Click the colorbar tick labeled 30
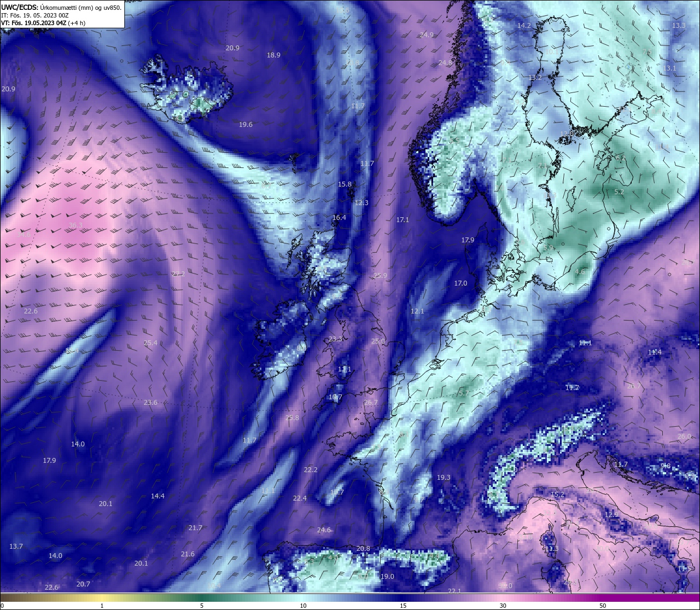The height and width of the screenshot is (610, 700). [x=503, y=606]
